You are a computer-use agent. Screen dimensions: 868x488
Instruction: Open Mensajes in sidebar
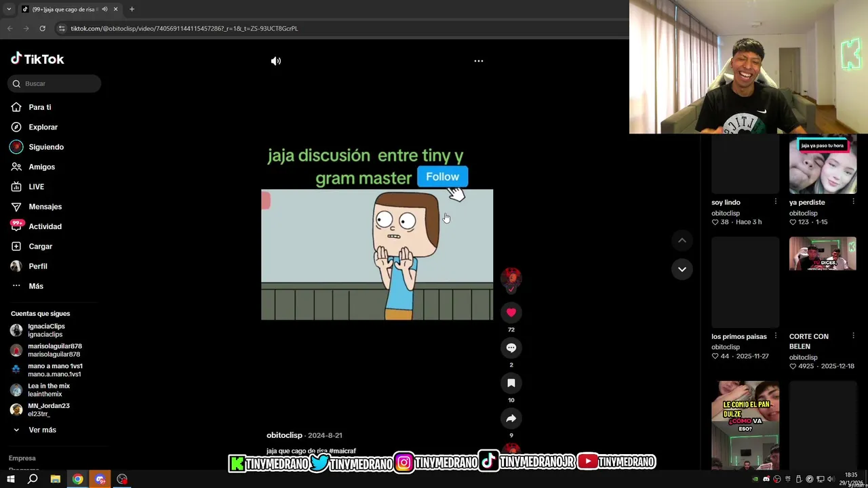point(37,207)
